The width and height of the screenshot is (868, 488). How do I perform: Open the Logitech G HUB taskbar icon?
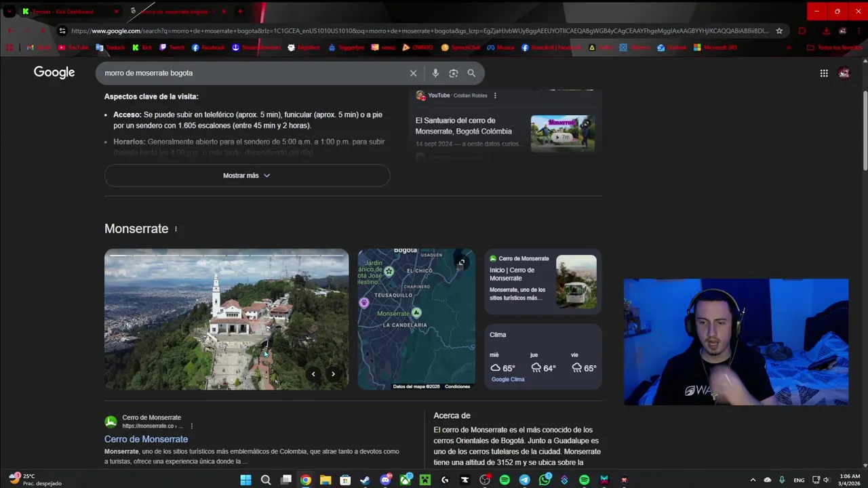pyautogui.click(x=445, y=480)
